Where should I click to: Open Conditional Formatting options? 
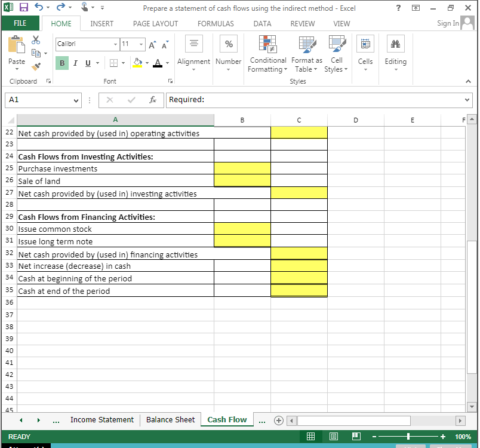(267, 54)
